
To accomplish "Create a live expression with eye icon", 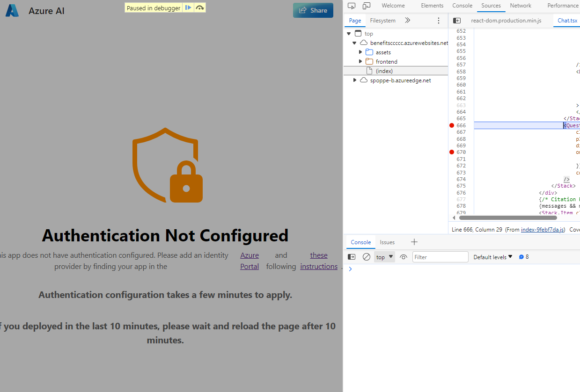I will (x=404, y=257).
